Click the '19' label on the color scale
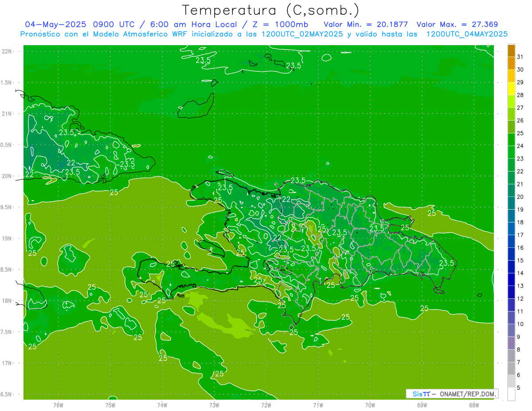This screenshot has height=411, width=532. [520, 210]
